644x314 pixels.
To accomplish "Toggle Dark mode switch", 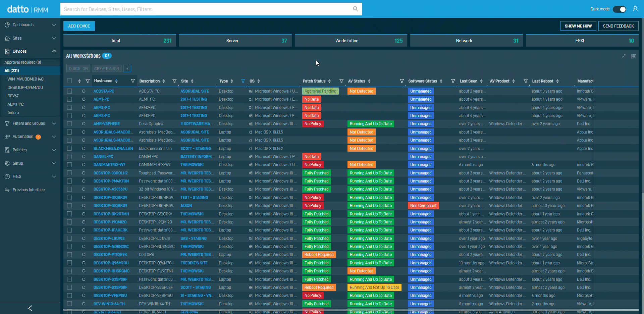I will pyautogui.click(x=620, y=9).
